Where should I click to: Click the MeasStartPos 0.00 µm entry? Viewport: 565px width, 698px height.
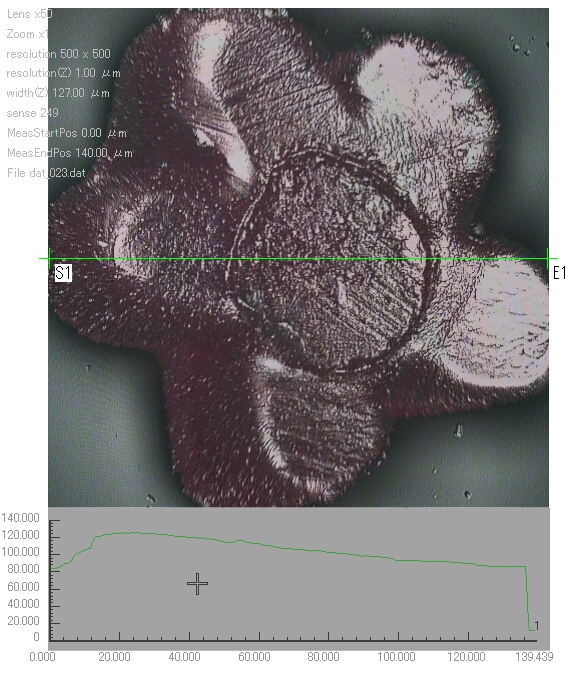point(67,133)
